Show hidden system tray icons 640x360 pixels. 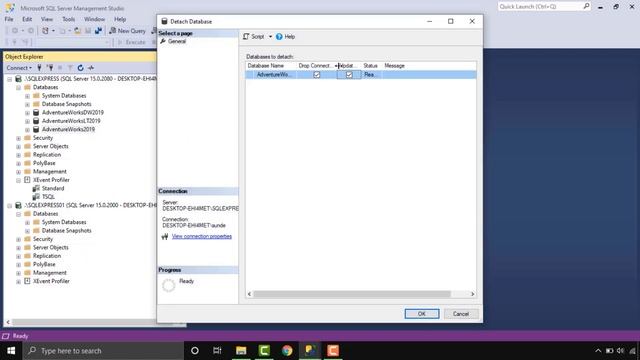point(598,350)
